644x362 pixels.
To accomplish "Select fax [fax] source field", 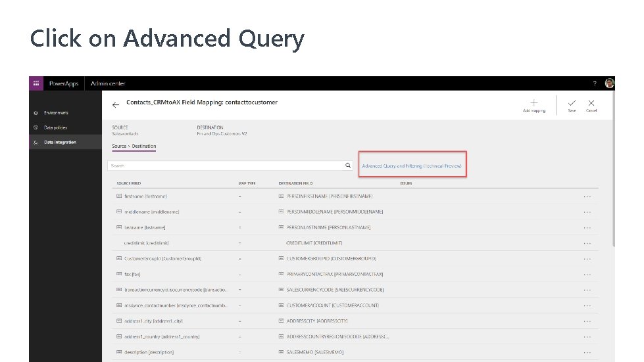I will 132,274.
